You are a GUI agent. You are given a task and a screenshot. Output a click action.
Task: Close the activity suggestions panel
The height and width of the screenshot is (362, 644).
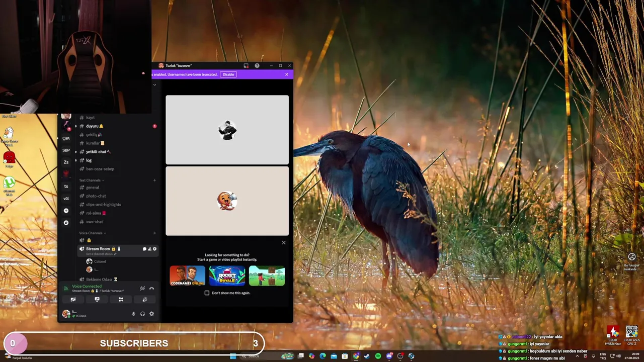[283, 243]
